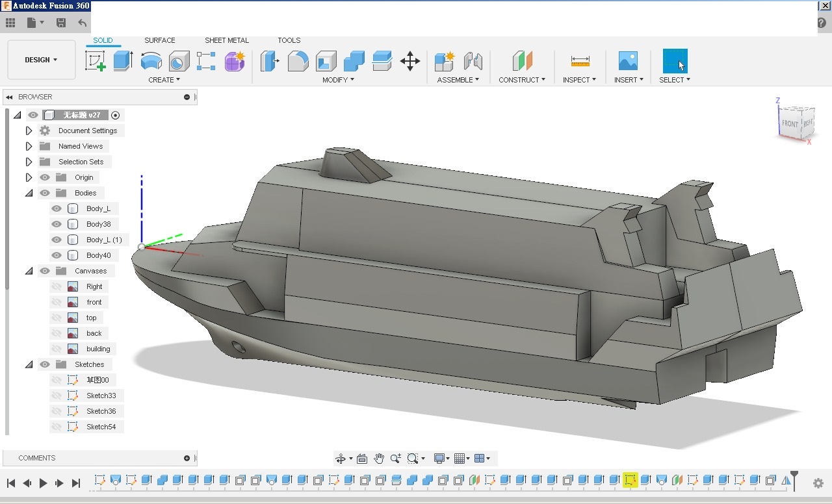Hide the Body38 body
Viewport: 832px width, 504px height.
(57, 224)
